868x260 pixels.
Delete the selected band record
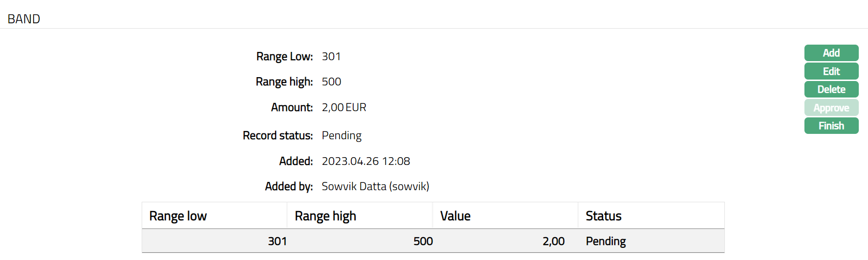(831, 89)
